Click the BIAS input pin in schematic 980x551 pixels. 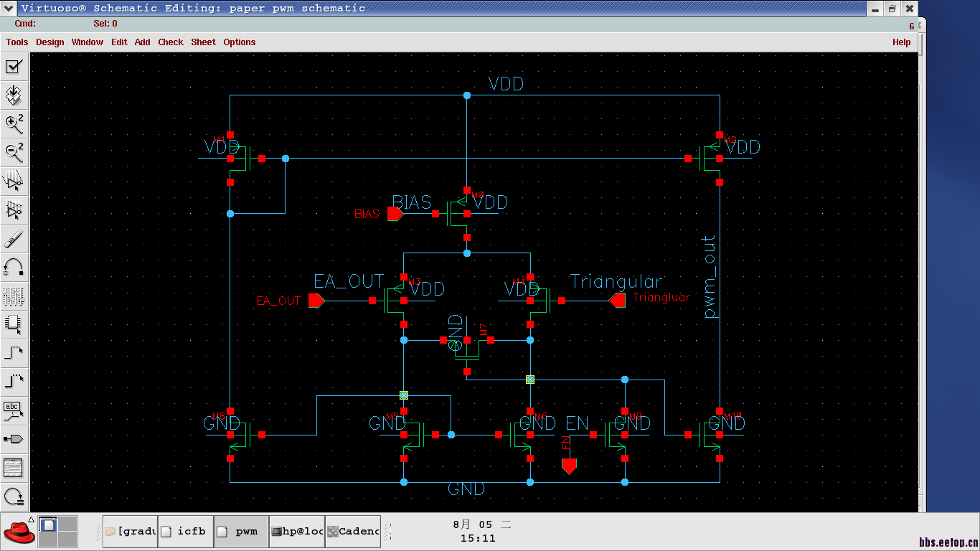[x=395, y=214]
